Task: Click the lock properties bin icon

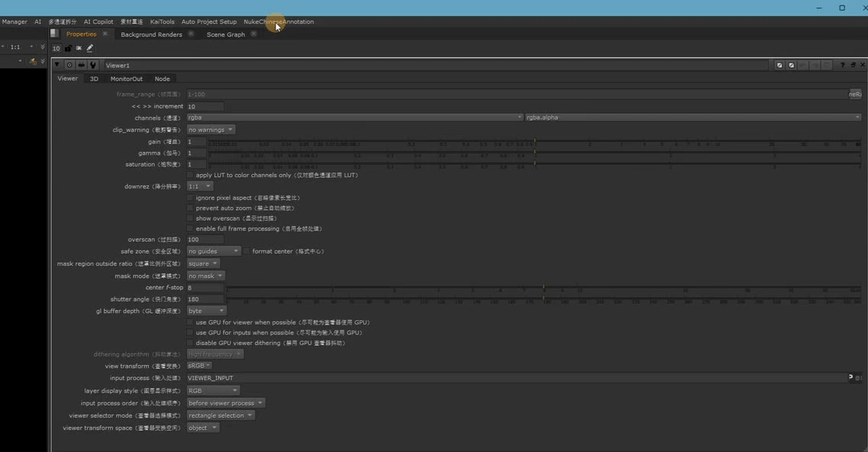Action: tap(68, 48)
